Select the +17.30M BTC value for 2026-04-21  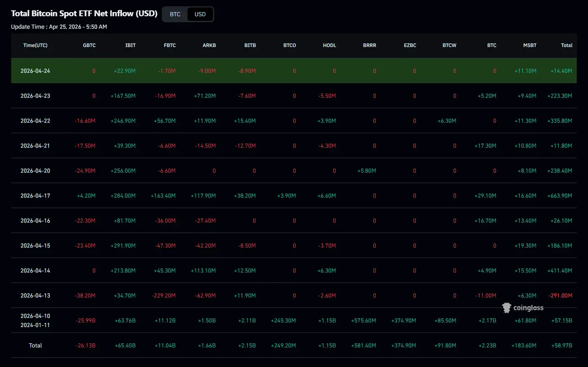[485, 146]
